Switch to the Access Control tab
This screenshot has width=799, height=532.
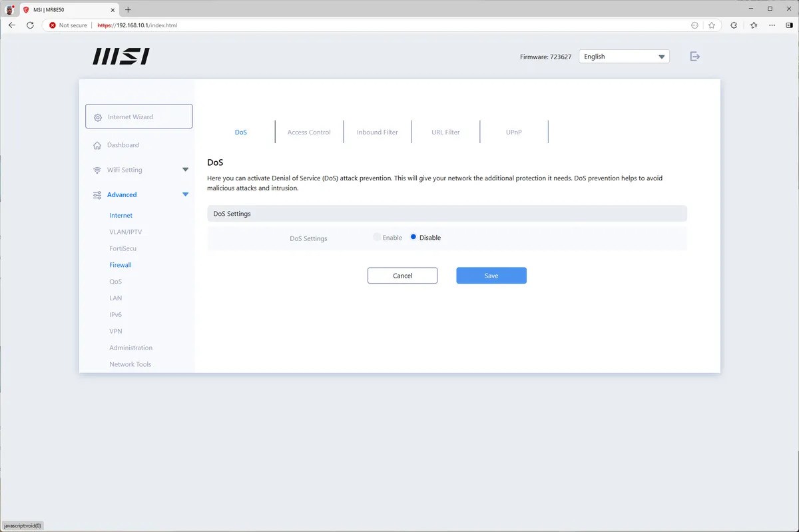click(x=309, y=133)
